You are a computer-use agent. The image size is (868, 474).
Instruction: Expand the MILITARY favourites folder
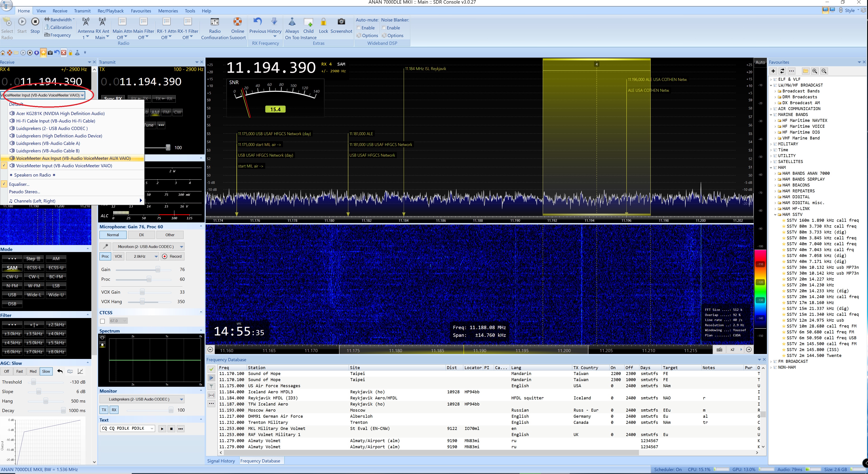coord(771,144)
